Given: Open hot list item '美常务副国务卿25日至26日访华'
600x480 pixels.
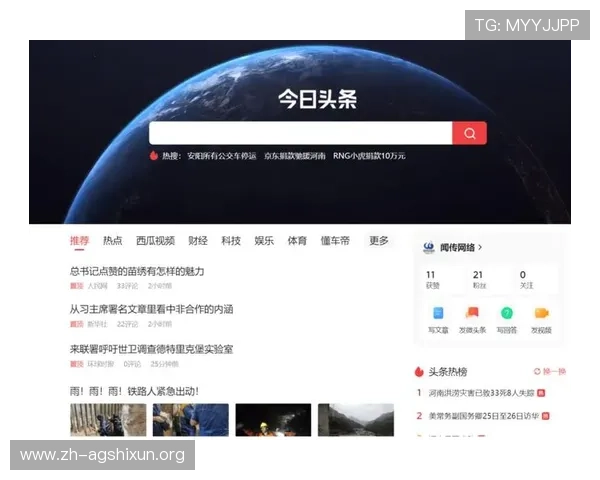Looking at the screenshot, I should 484,416.
